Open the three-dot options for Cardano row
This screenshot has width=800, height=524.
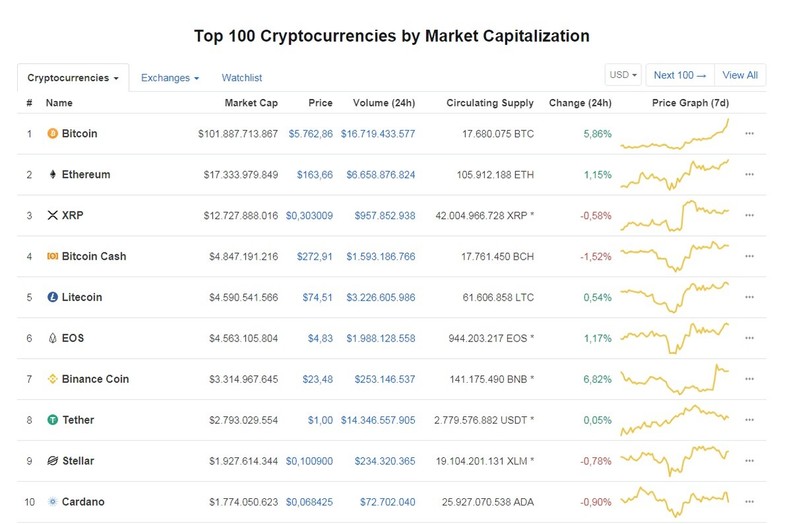749,502
